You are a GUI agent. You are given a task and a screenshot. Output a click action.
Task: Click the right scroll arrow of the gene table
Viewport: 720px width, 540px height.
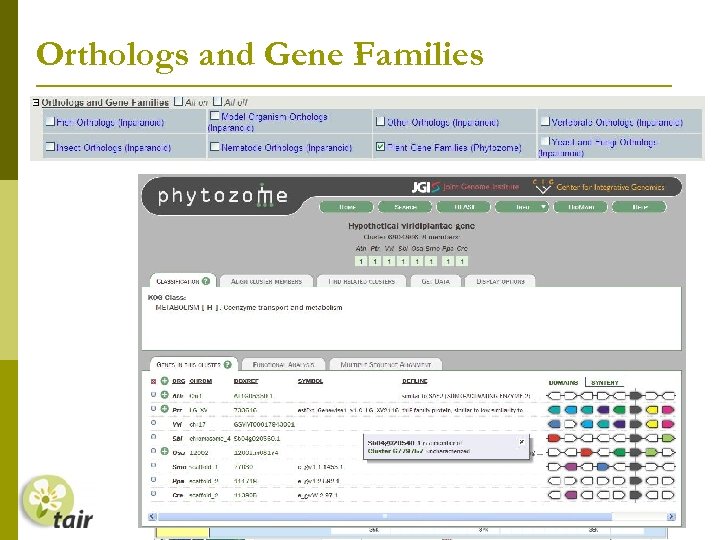tap(671, 517)
